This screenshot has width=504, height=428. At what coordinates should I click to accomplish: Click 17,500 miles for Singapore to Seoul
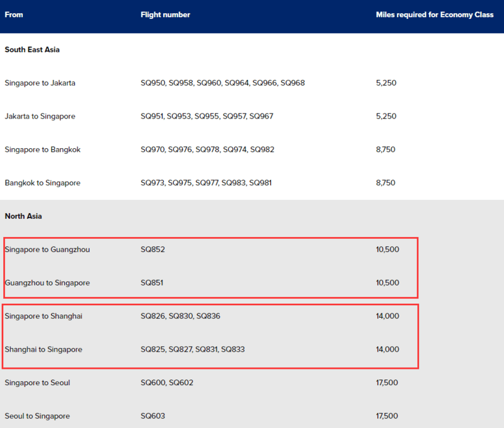(x=387, y=383)
